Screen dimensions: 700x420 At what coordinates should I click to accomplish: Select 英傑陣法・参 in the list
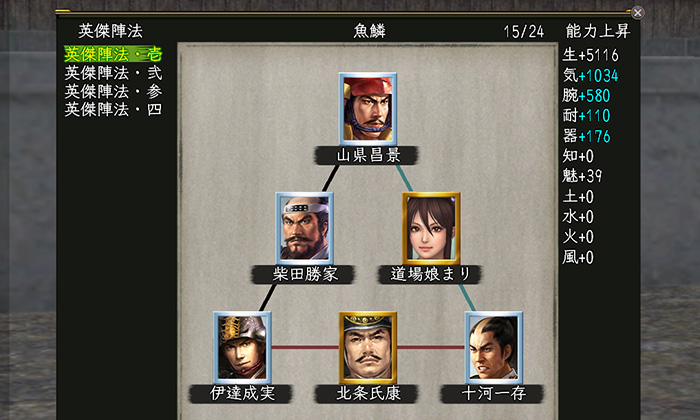tap(113, 91)
